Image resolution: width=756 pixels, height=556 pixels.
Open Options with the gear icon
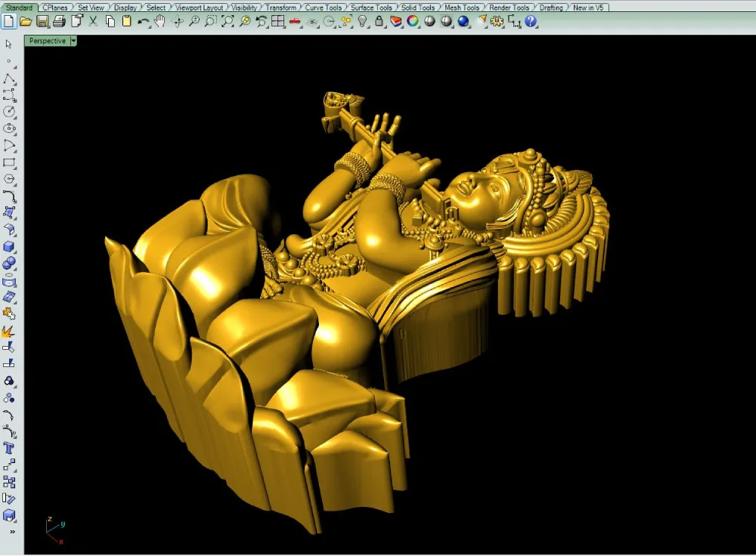pyautogui.click(x=497, y=21)
